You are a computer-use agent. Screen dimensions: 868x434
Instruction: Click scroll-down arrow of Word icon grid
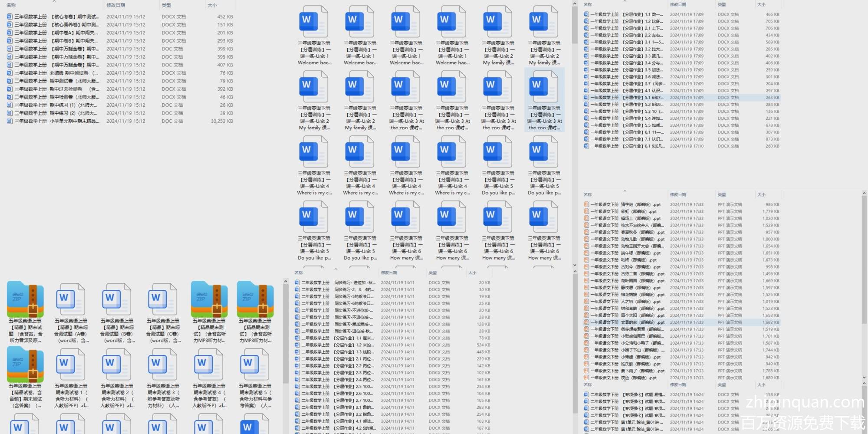575,265
